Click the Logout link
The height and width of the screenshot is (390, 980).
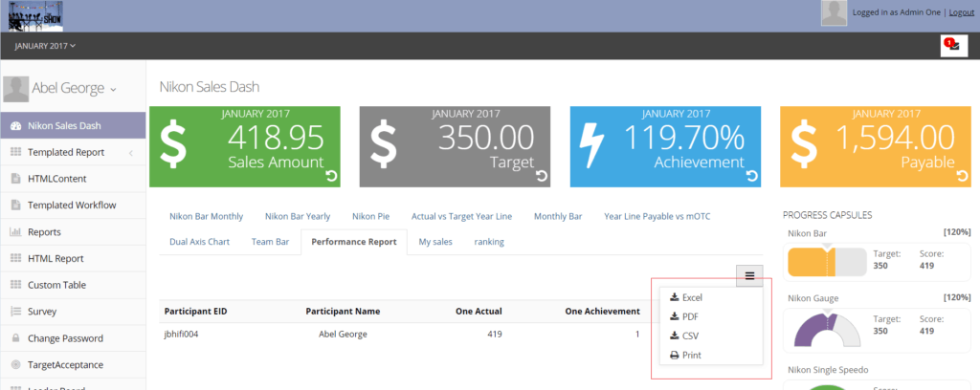pyautogui.click(x=961, y=12)
